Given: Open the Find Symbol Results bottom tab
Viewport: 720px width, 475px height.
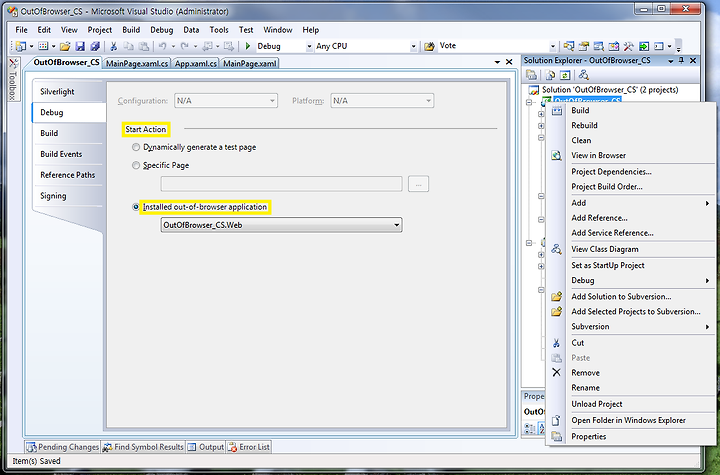Looking at the screenshot, I should click(143, 447).
